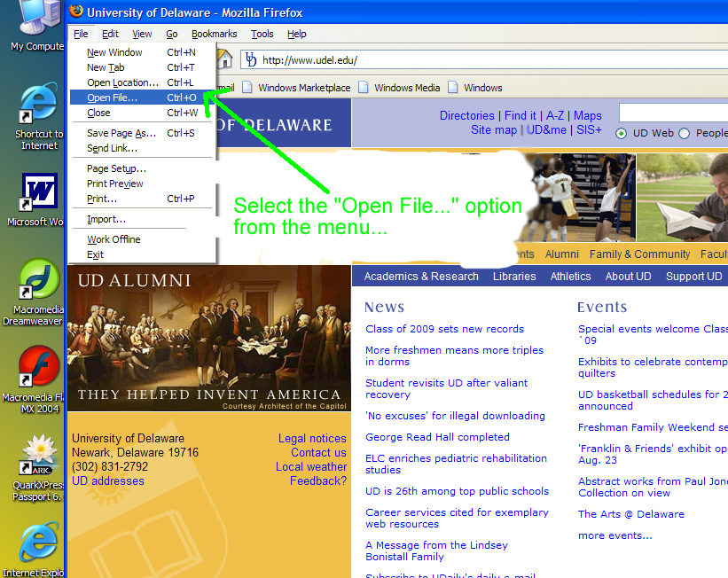Choose Page Setup... menu entry

tap(143, 168)
